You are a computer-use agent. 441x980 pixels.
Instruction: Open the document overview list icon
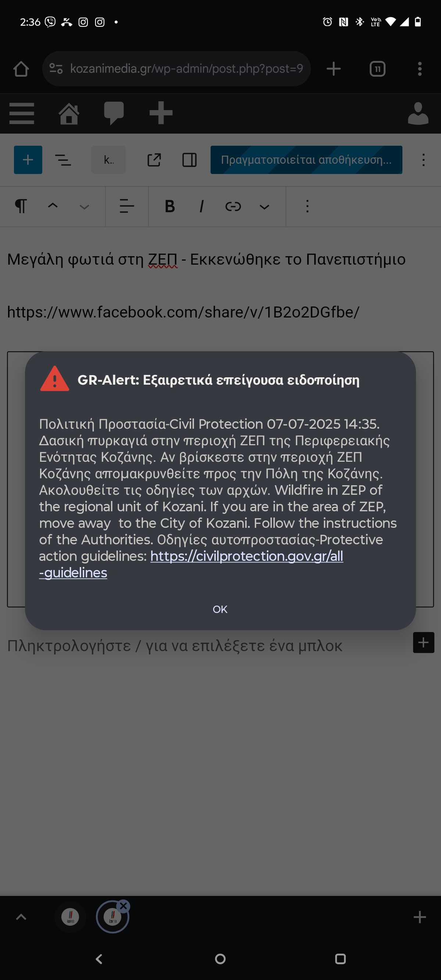[63, 160]
